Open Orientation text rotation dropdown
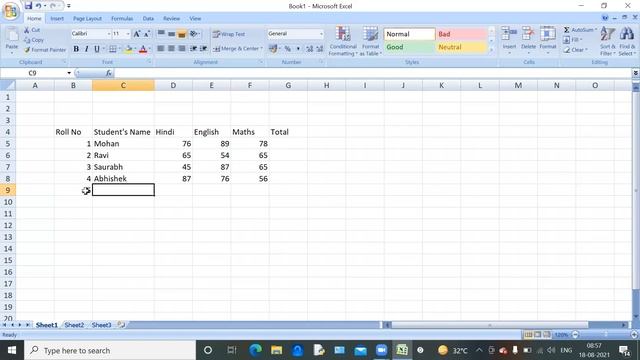The image size is (640, 360). (x=194, y=34)
